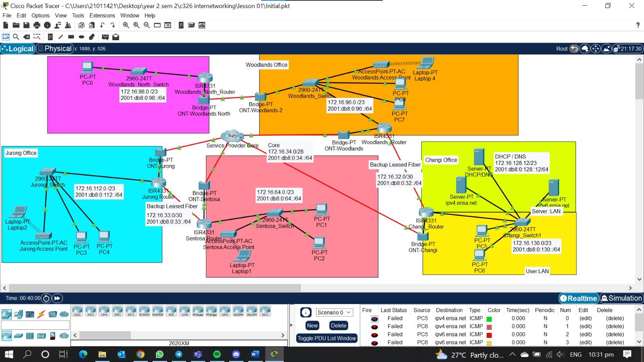This screenshot has height=362, width=644.
Task: Select the Place Note tool
Action: [50, 37]
